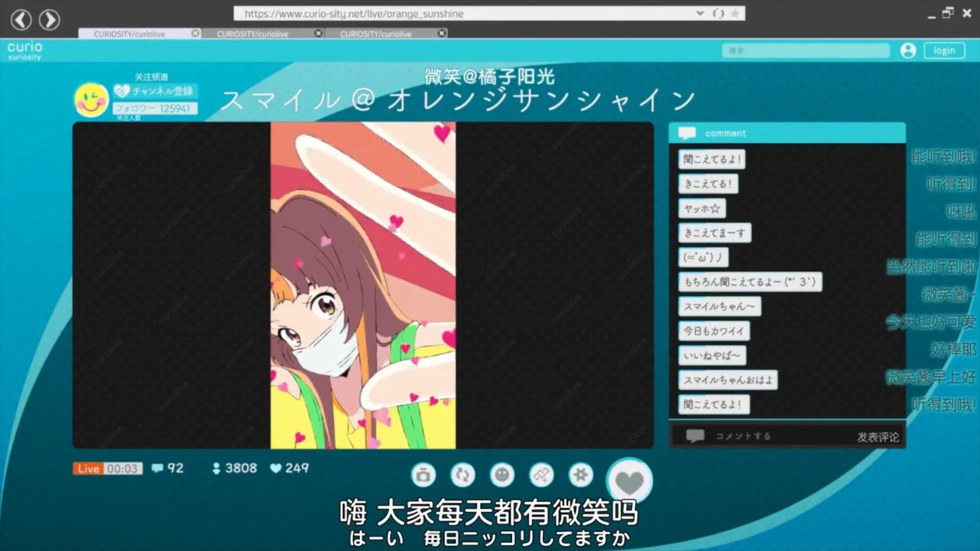This screenshot has height=551, width=980.
Task: Focus the コメントする comment input box
Action: coord(787,436)
